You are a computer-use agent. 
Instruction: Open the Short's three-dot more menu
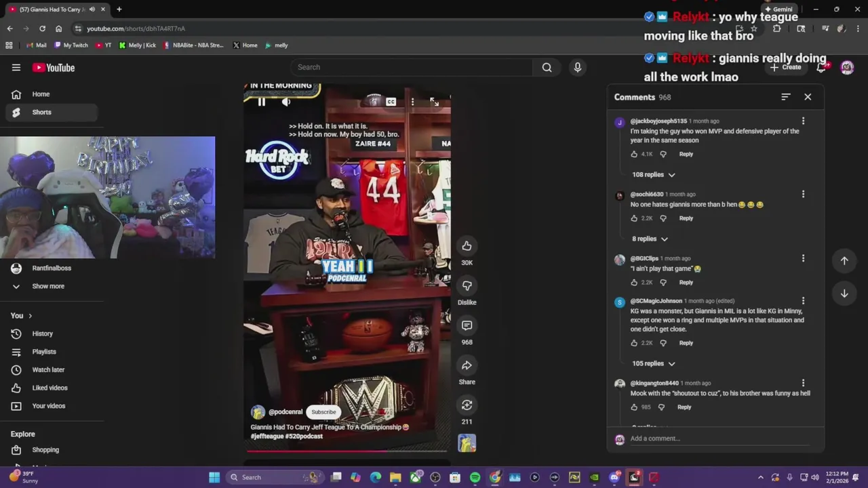click(412, 102)
